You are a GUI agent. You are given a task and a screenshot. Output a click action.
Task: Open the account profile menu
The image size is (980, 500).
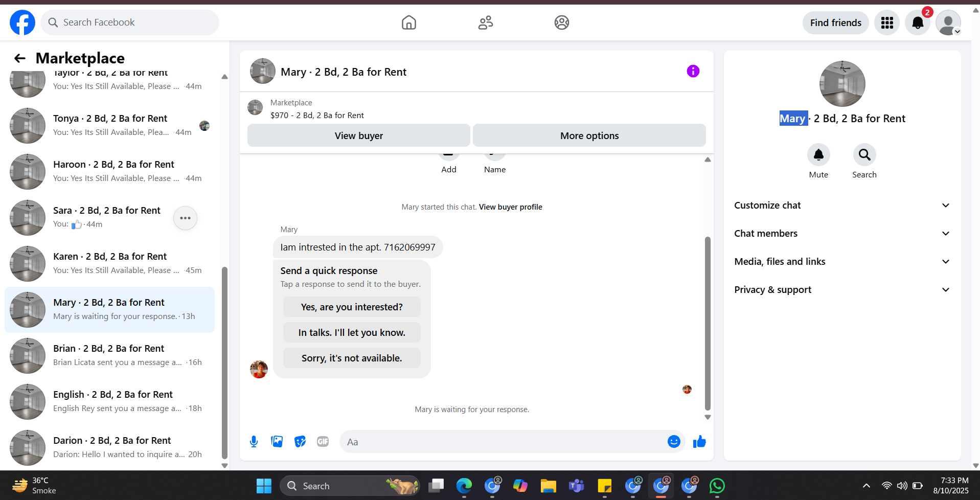tap(948, 22)
